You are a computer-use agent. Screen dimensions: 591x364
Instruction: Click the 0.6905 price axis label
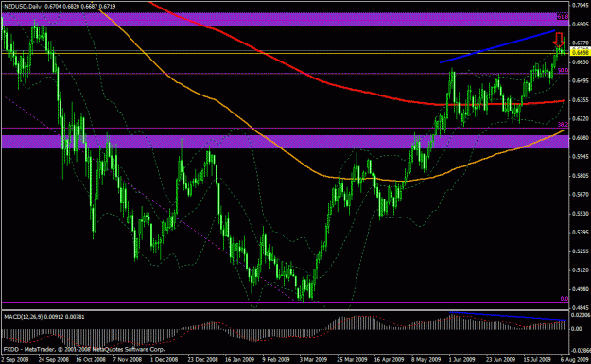point(581,25)
